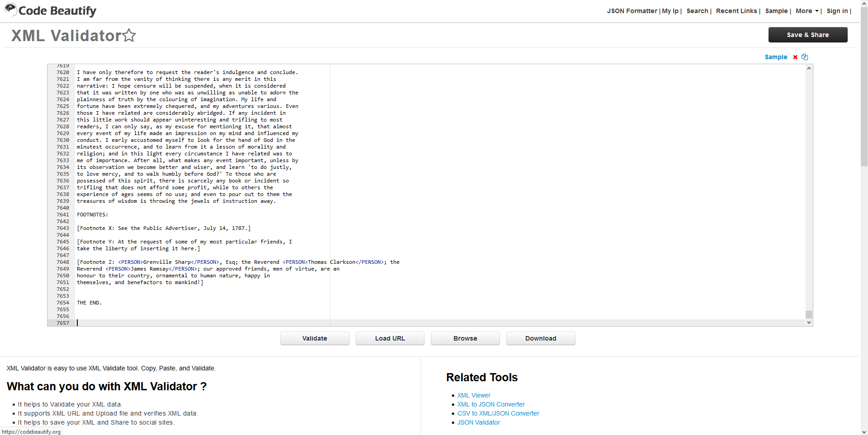Click the Save & Share button
This screenshot has height=435, width=868.
point(807,35)
